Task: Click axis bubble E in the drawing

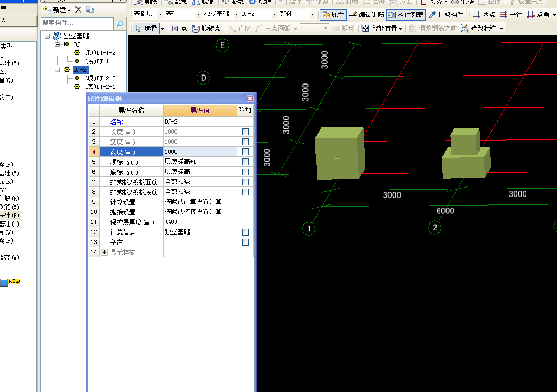Action: pyautogui.click(x=222, y=45)
